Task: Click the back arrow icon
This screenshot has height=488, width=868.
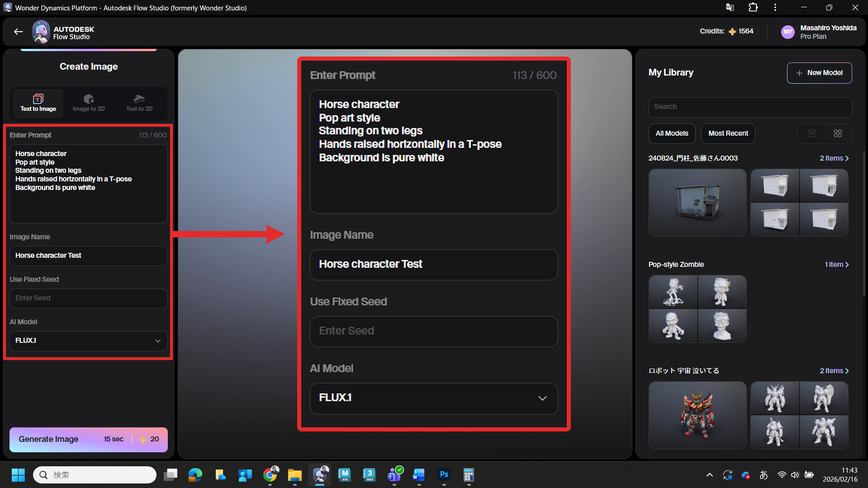Action: point(18,32)
